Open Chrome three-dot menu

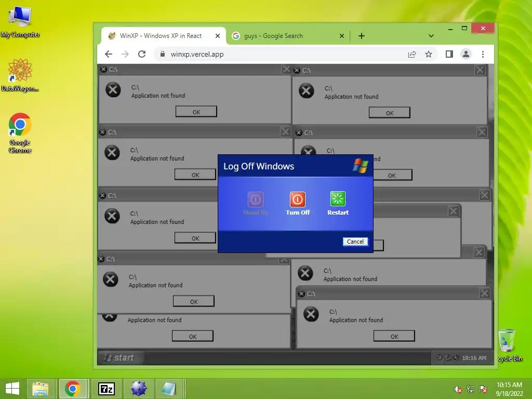click(483, 54)
